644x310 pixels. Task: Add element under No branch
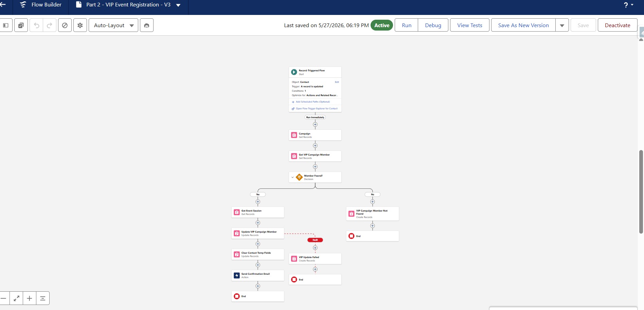click(373, 202)
